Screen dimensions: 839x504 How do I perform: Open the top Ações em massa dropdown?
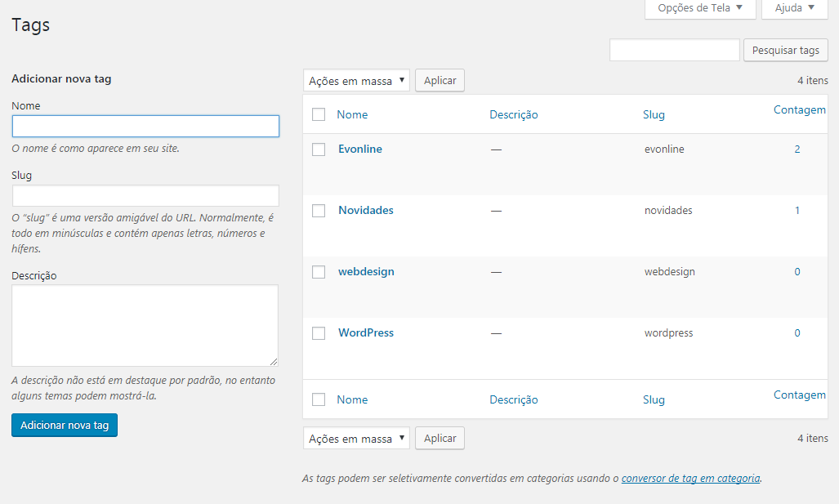point(356,80)
